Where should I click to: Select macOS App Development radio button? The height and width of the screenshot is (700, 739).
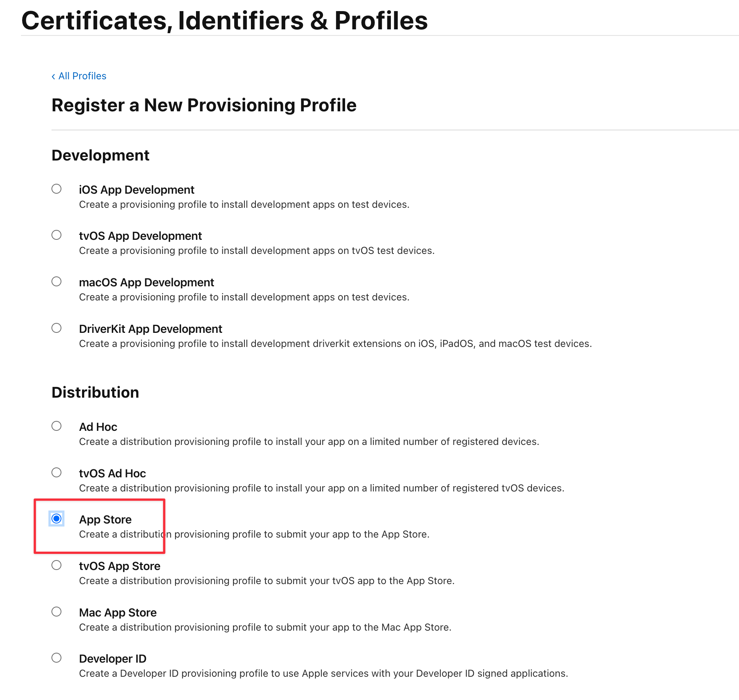coord(56,281)
